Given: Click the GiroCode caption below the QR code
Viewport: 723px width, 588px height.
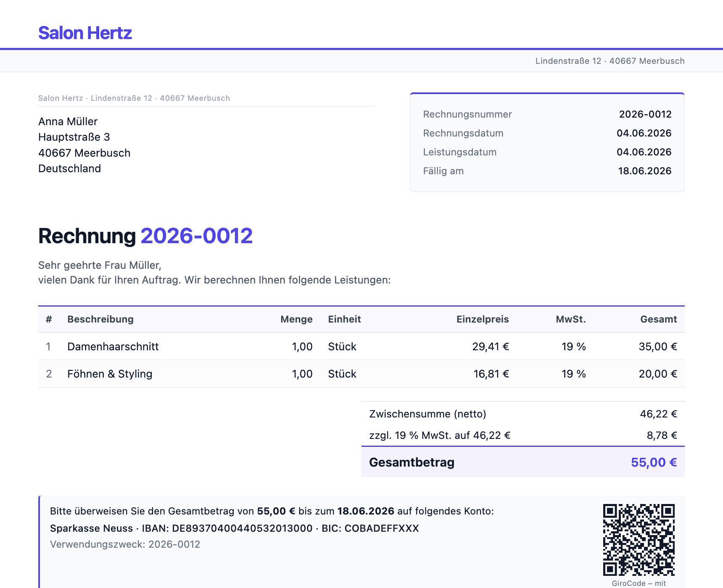Looking at the screenshot, I should [639, 583].
